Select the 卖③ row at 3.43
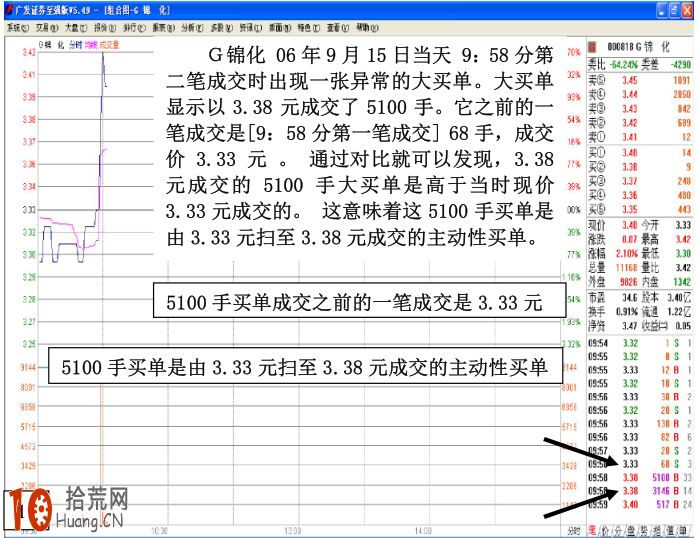This screenshot has width=699, height=538. pos(639,109)
